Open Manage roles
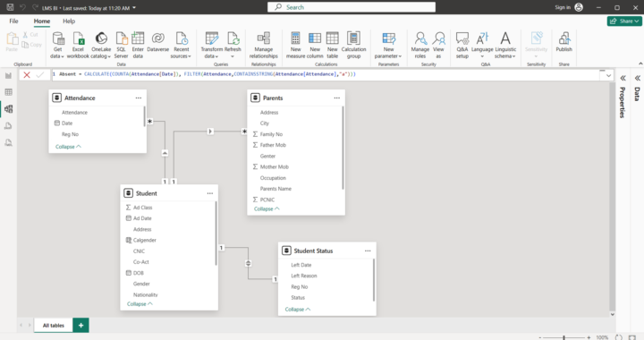 420,45
